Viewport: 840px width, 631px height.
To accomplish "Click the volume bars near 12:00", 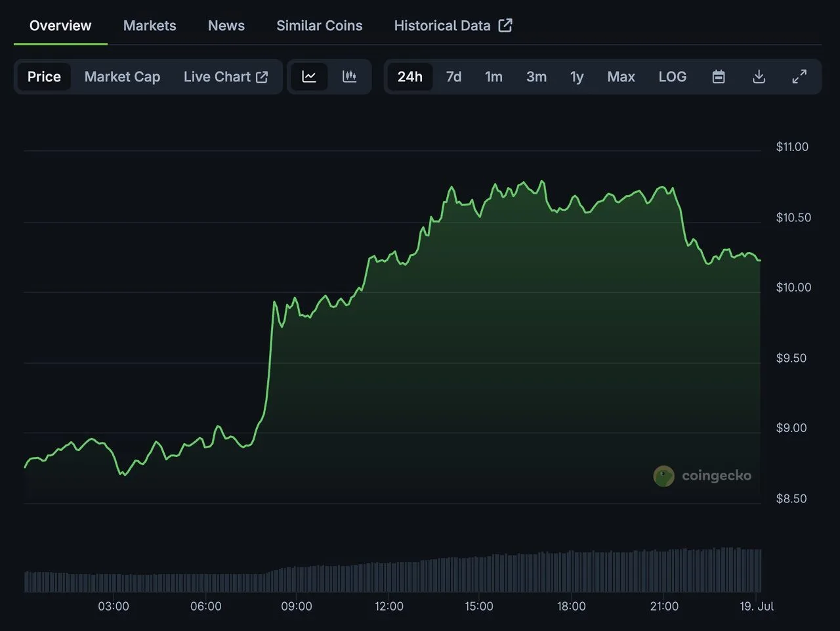I will [389, 578].
